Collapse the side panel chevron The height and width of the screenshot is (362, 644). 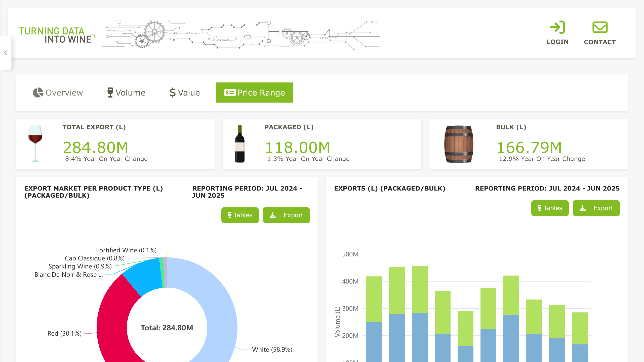[x=6, y=53]
